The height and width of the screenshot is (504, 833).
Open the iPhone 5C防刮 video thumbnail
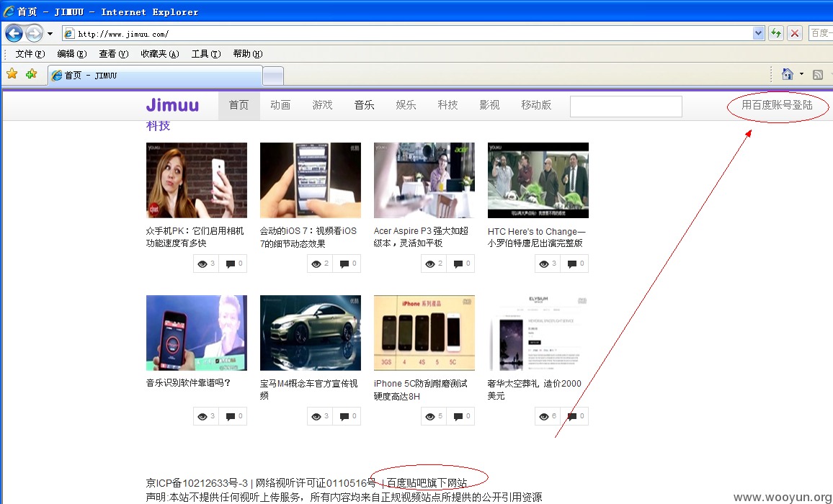point(424,333)
